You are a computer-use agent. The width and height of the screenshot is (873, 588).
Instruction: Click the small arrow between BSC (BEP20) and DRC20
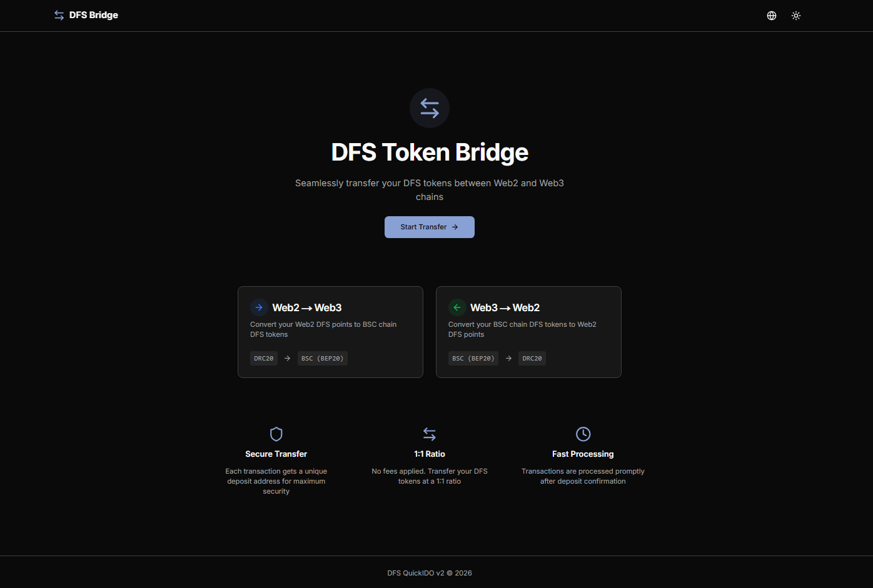(x=508, y=358)
